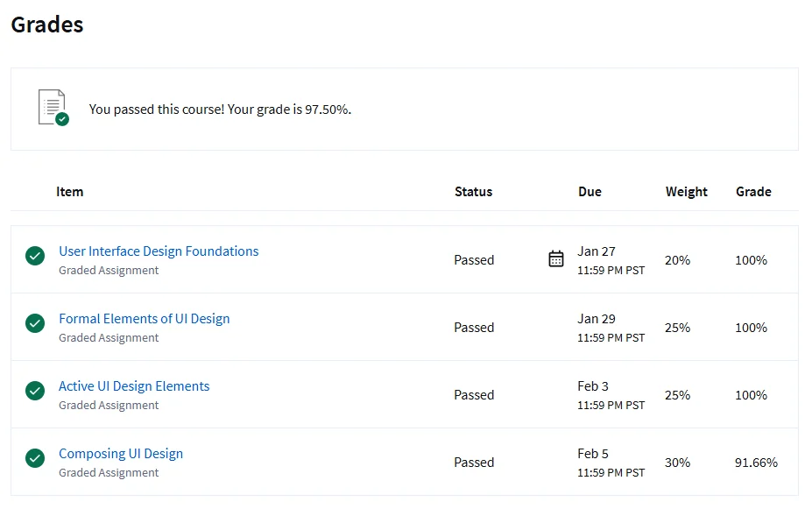Image resolution: width=812 pixels, height=509 pixels.
Task: Click the passed course document icon
Action: [53, 108]
